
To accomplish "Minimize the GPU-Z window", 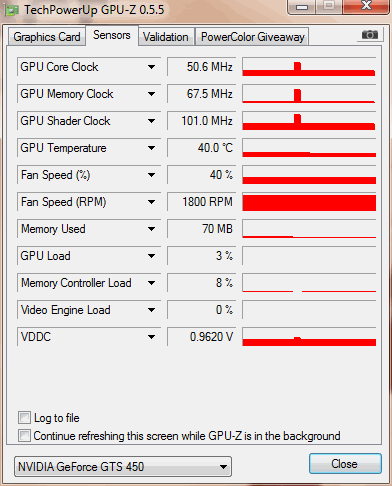I will pyautogui.click(x=302, y=7).
